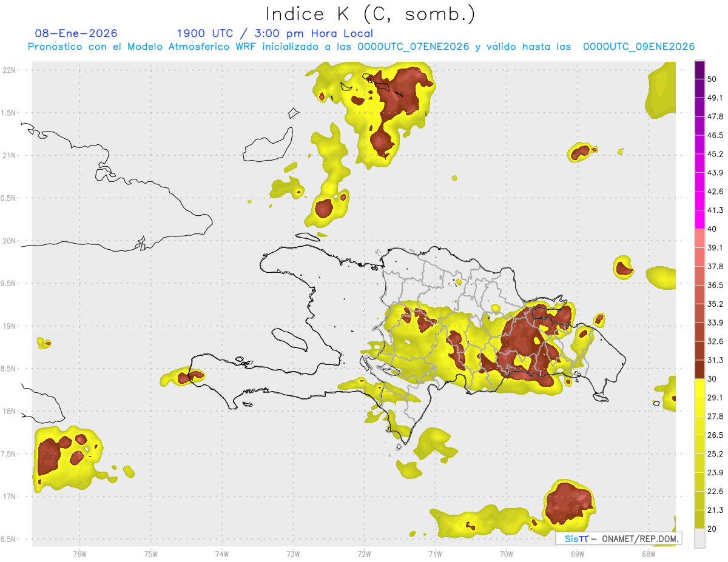Click the color bar value 23.9

715,473
